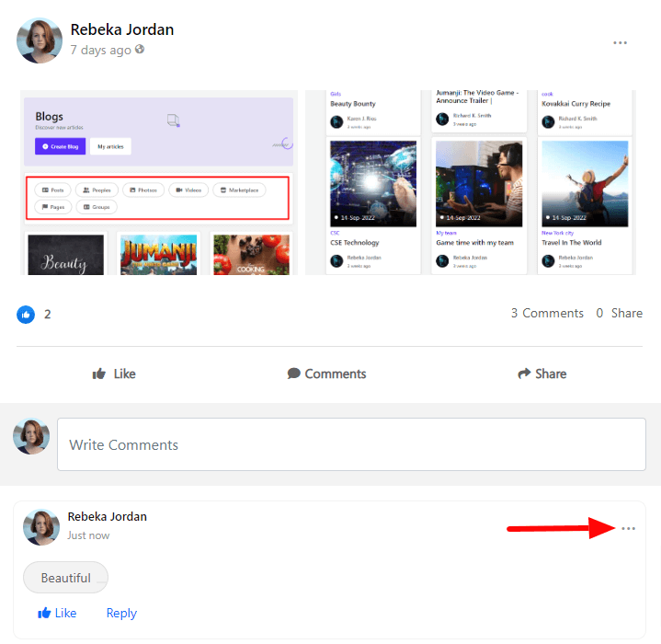Click the "7 days ago" post timestamp

point(100,50)
